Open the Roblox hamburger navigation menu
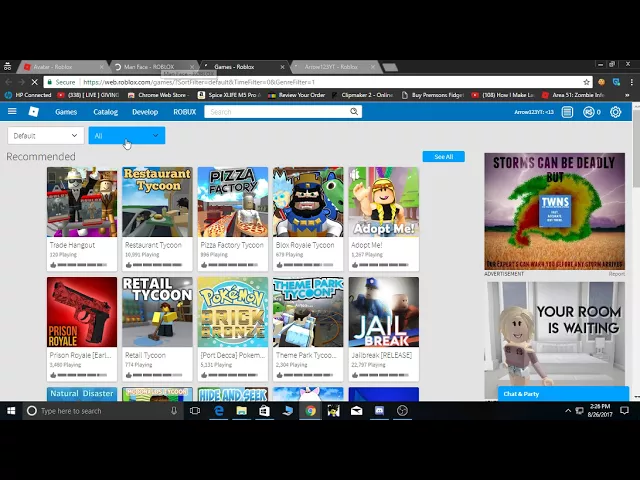Image resolution: width=640 pixels, height=480 pixels. tap(12, 111)
